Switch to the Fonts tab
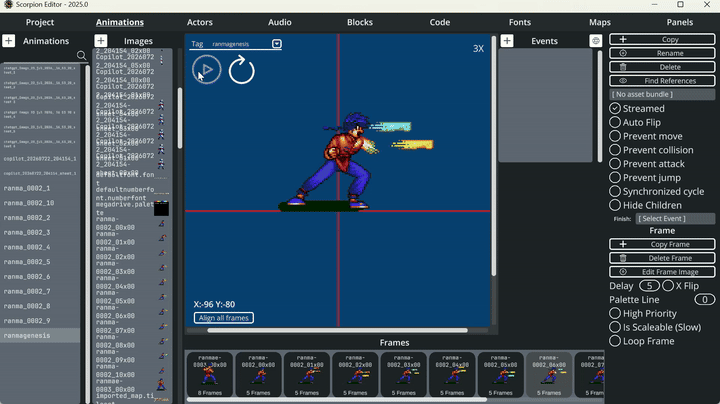The height and width of the screenshot is (404, 720). (520, 22)
